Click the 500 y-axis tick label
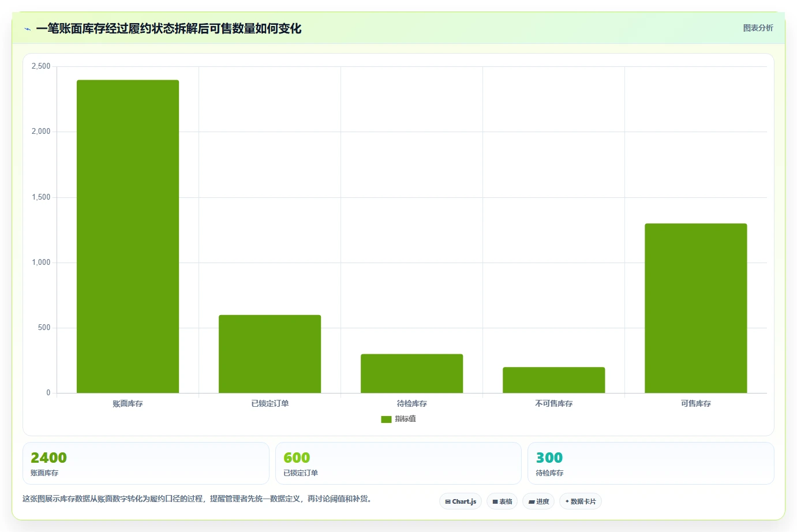 point(44,328)
